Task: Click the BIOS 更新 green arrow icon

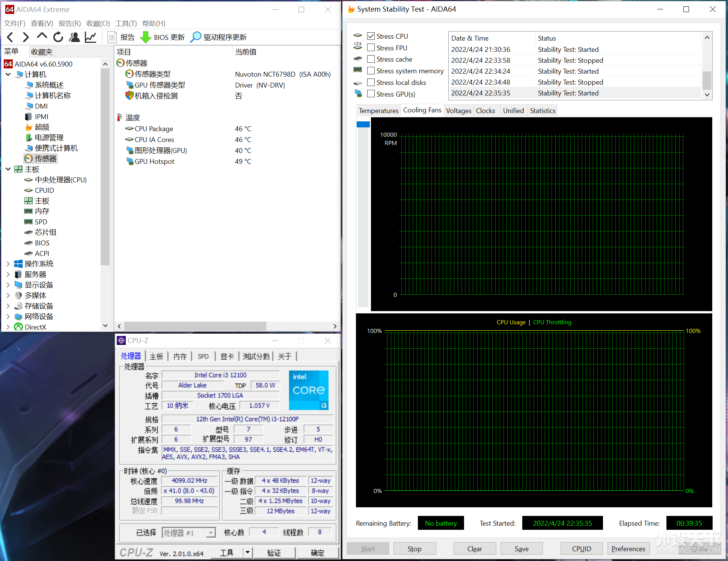Action: pos(145,37)
